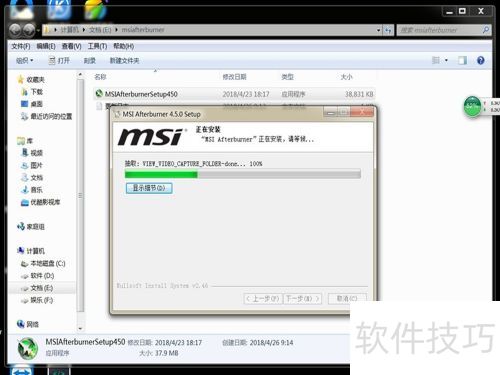The width and height of the screenshot is (500, 375).
Task: Select 娱乐 (F:) drive in sidebar
Action: click(41, 300)
